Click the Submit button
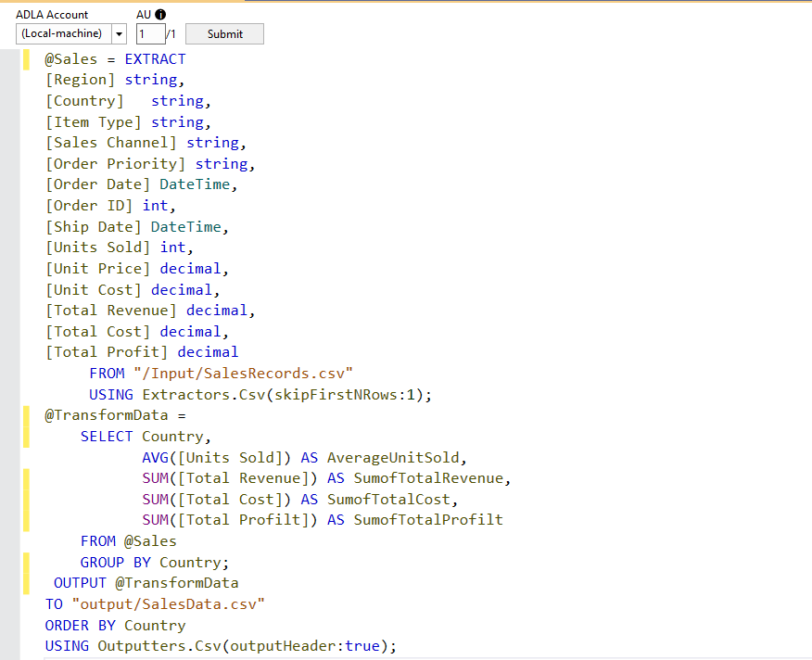Image resolution: width=812 pixels, height=660 pixels. [224, 34]
